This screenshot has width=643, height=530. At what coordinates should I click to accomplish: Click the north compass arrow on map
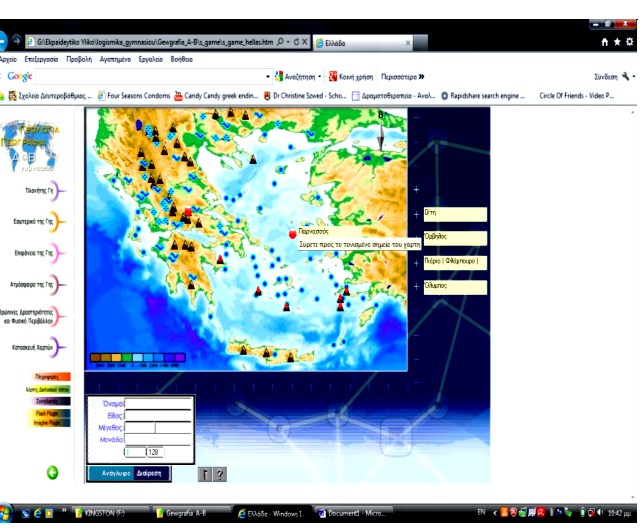380,139
